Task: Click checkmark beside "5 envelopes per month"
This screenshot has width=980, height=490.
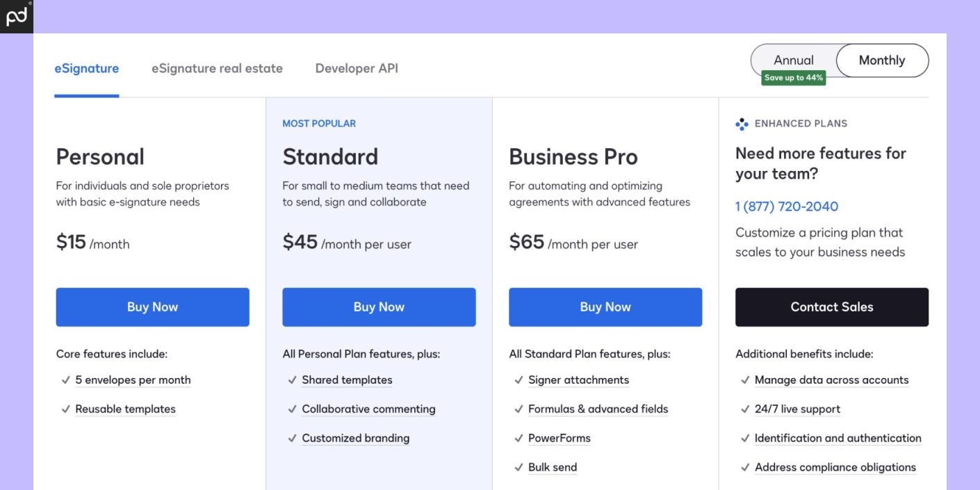Action: click(65, 379)
